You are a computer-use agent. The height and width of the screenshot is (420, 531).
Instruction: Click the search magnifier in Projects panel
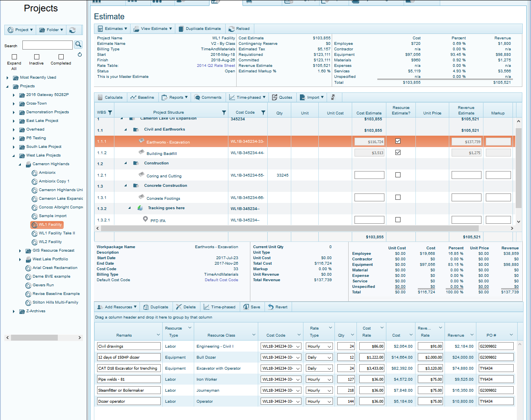[x=78, y=44]
